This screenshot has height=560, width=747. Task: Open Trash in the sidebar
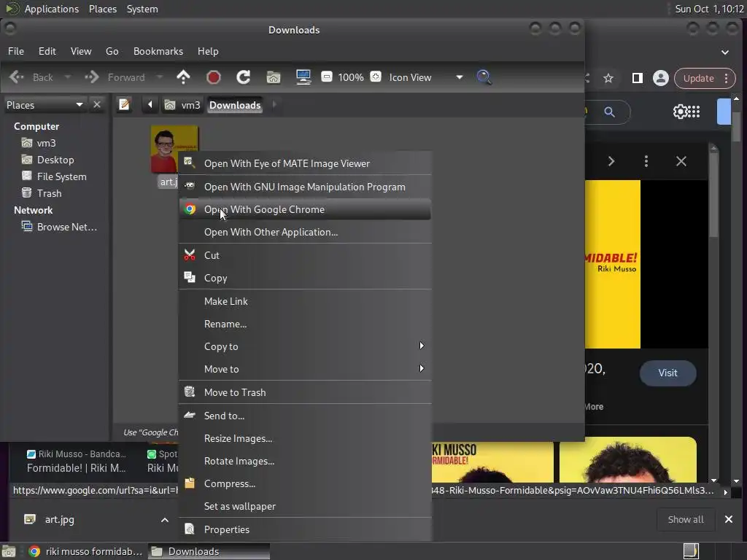(x=49, y=193)
